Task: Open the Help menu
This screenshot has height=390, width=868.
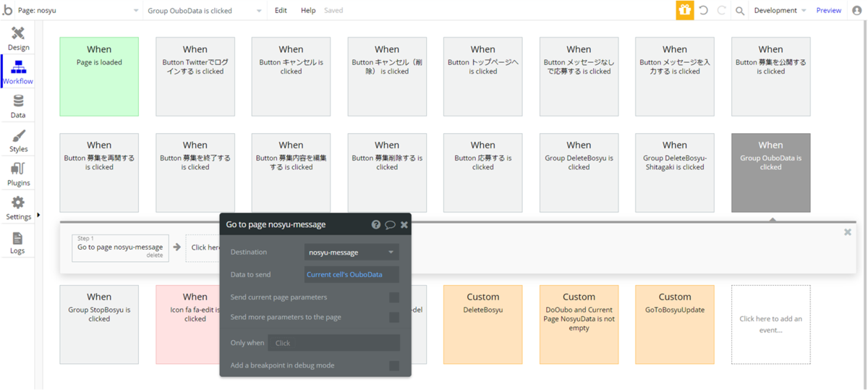Action: click(308, 11)
